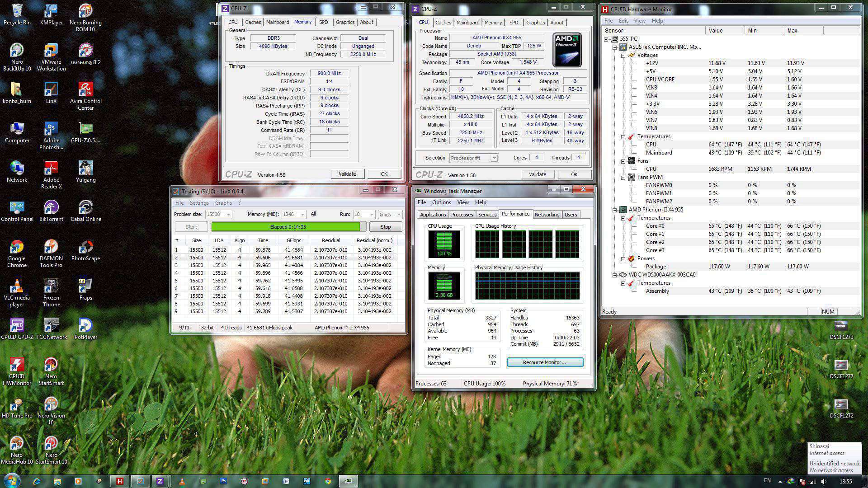Screen dimensions: 868x488
Task: Open HD Tune Pro desktop icon
Action: coord(17,408)
